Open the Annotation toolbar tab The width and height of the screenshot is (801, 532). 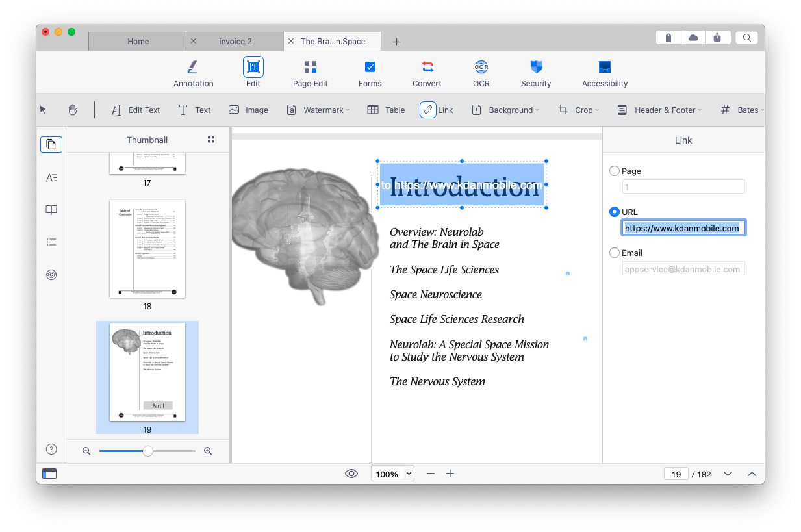193,73
